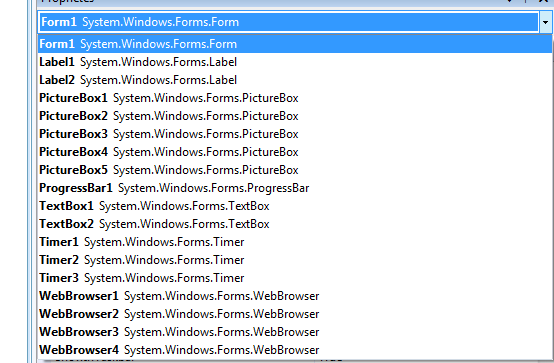Click WebBrowser3 in the list

point(295,332)
